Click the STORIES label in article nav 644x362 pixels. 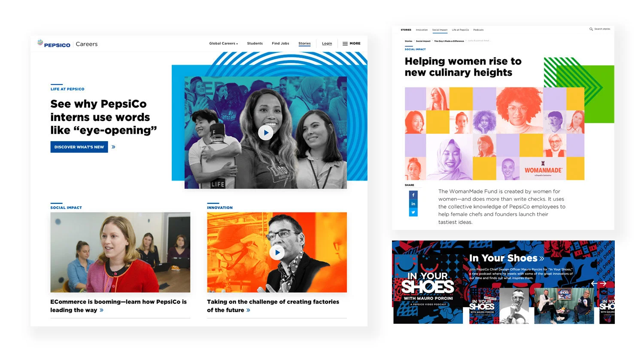406,30
